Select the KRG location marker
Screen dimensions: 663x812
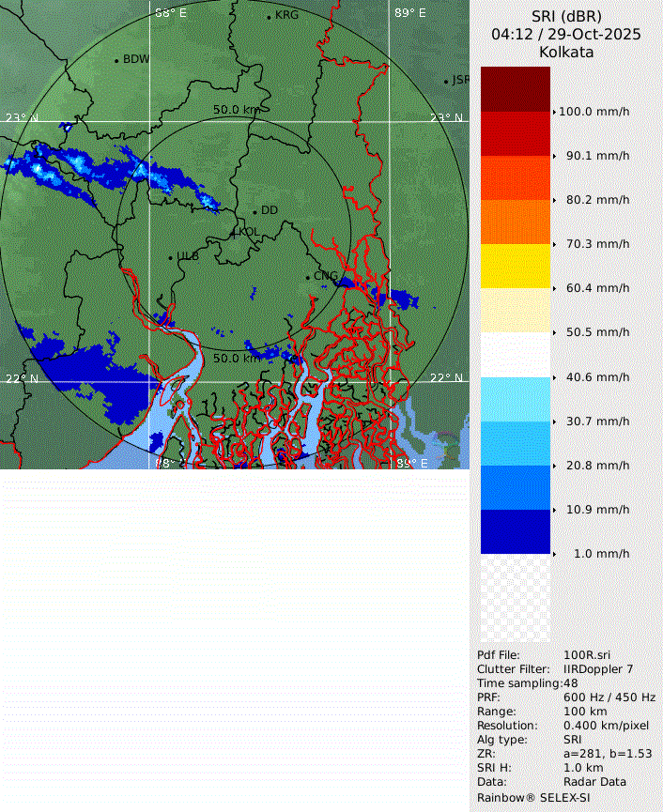click(x=269, y=17)
